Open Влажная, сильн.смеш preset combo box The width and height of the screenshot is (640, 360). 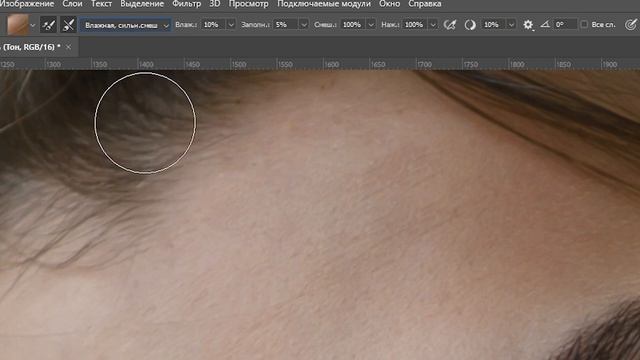tap(125, 25)
